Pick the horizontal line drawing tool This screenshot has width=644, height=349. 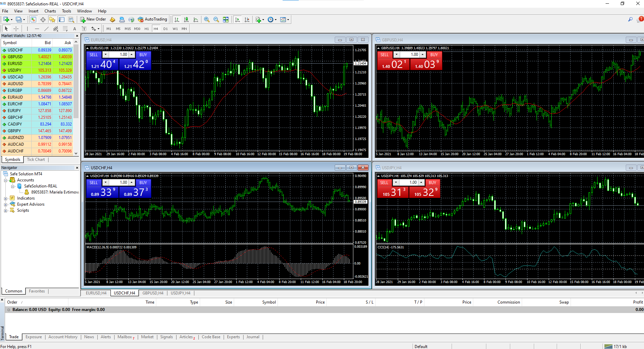coord(37,29)
